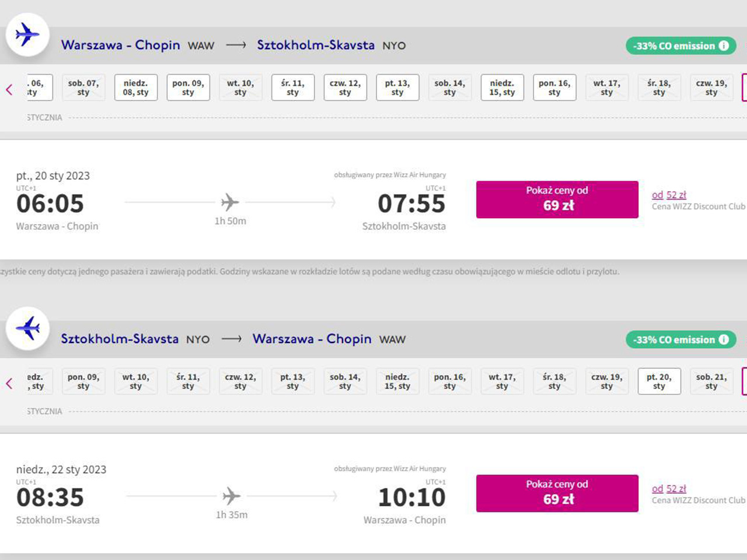
Task: Click the plane icon above 1h 50m duration
Action: click(x=230, y=202)
